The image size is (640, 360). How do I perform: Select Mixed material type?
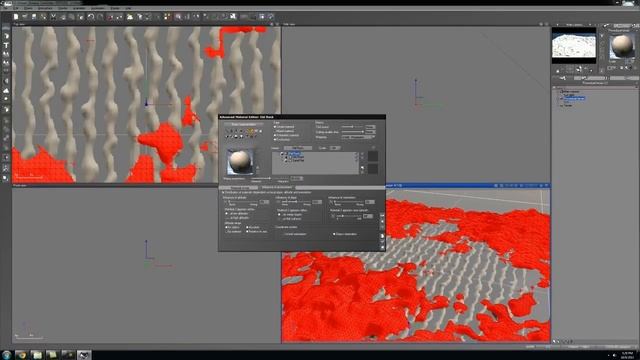[x=285, y=131]
